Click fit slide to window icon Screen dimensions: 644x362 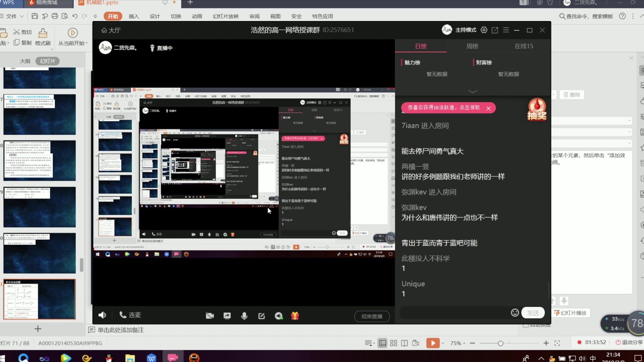click(x=557, y=343)
